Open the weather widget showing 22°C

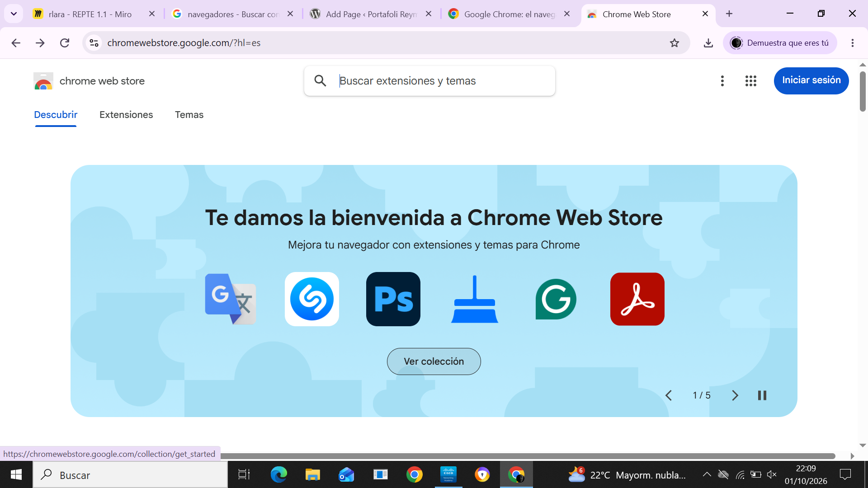(627, 474)
